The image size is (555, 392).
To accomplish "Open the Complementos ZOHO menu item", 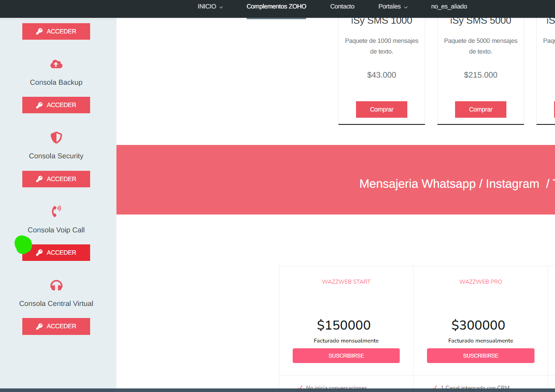I will pyautogui.click(x=277, y=7).
